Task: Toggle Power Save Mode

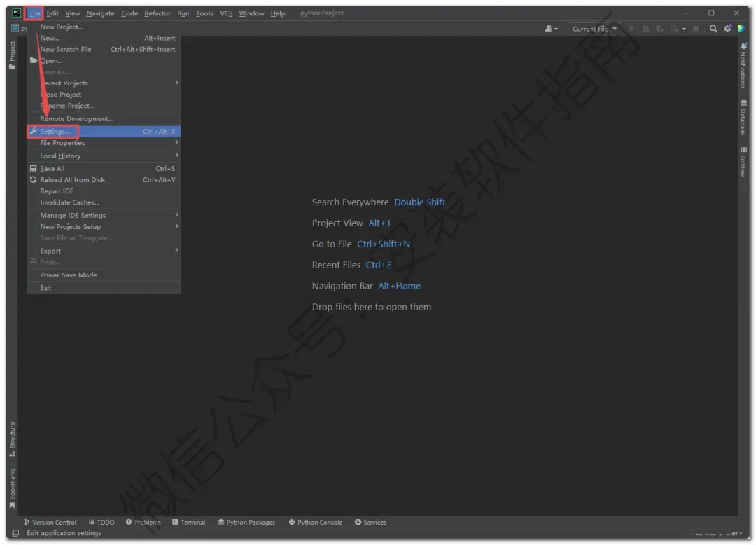Action: (x=104, y=275)
